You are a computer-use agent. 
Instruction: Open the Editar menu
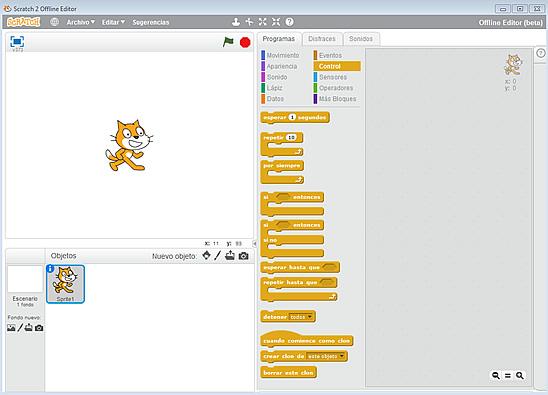pos(113,22)
